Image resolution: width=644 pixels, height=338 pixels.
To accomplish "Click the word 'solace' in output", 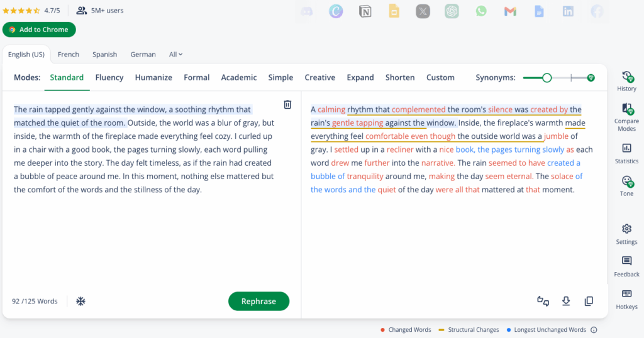I will tap(562, 176).
